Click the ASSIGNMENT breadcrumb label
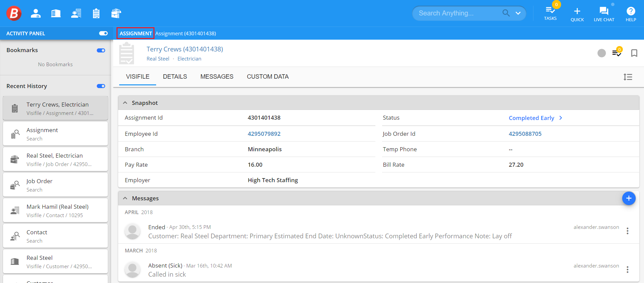This screenshot has height=283, width=644. (x=136, y=33)
